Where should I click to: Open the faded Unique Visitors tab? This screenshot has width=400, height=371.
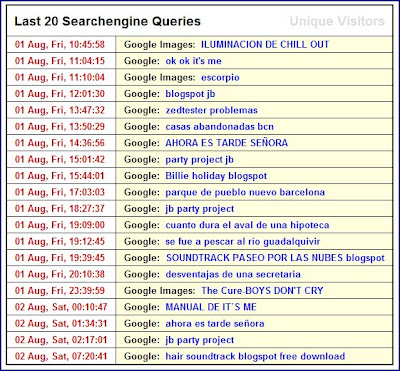337,21
